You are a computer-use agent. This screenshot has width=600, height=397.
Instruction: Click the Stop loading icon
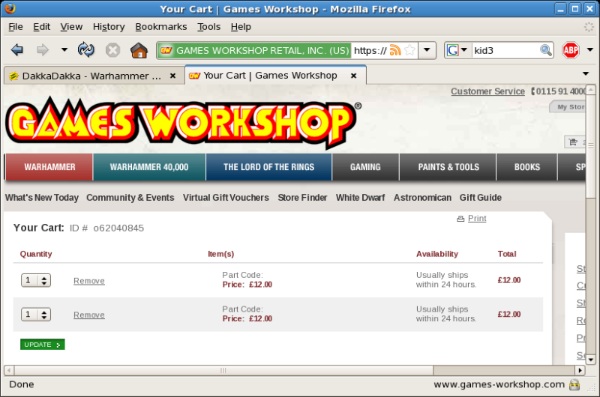(x=113, y=50)
